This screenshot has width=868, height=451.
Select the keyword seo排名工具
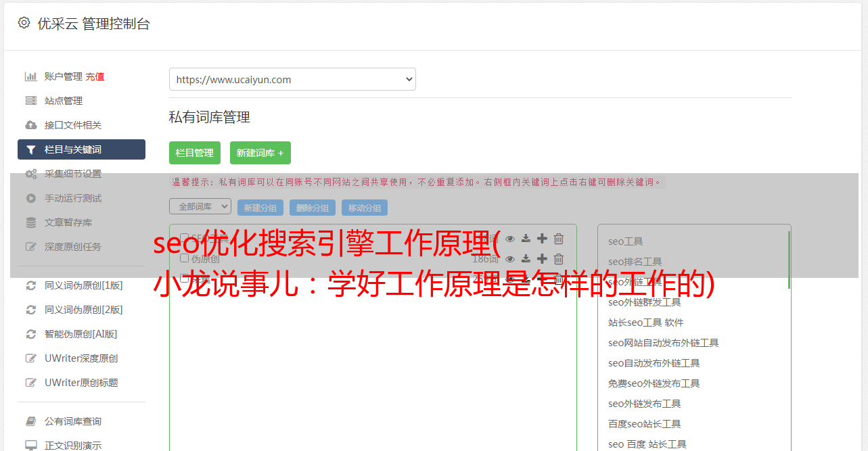pyautogui.click(x=635, y=262)
